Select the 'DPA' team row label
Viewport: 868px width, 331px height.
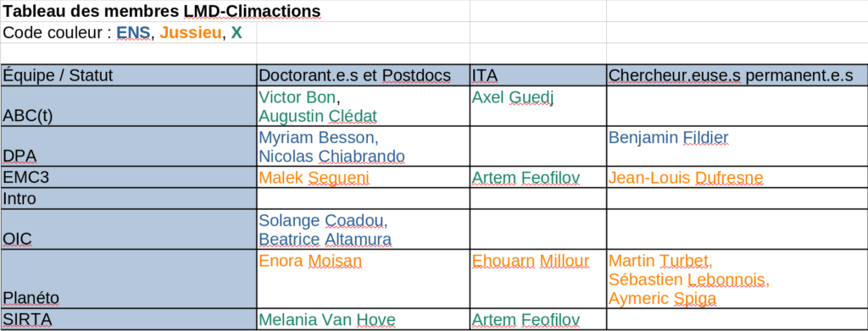(x=128, y=146)
